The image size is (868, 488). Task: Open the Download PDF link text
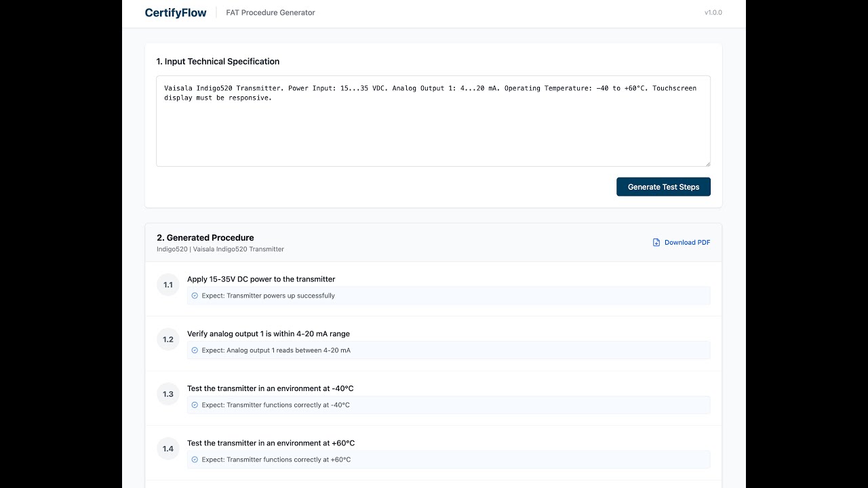pos(687,243)
